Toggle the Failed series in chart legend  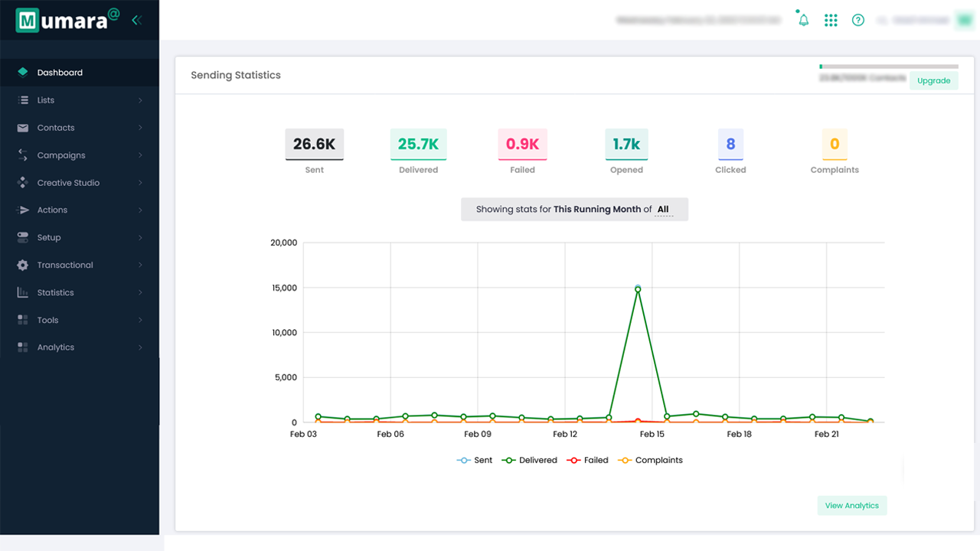587,460
